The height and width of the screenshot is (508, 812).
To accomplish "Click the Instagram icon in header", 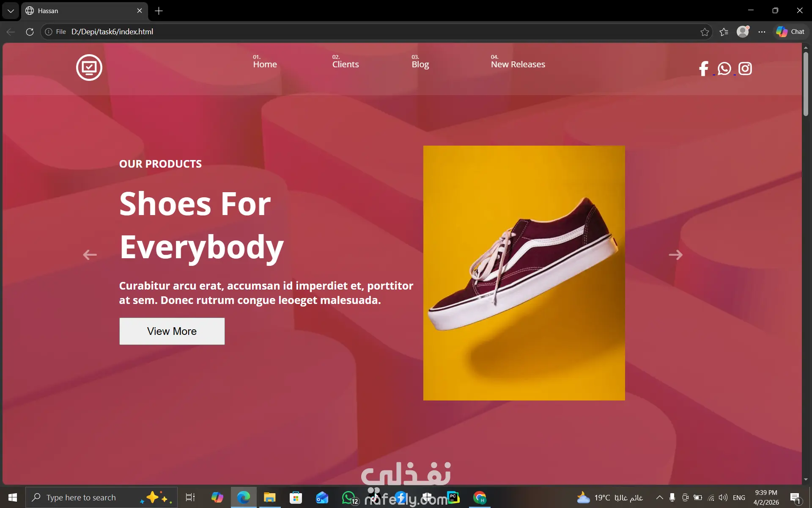I will coord(745,69).
